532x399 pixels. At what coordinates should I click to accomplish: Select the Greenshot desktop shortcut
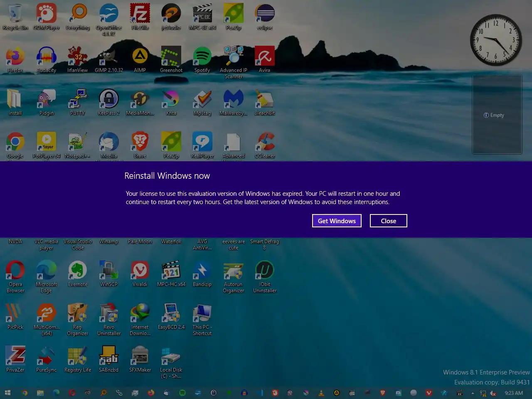[171, 59]
